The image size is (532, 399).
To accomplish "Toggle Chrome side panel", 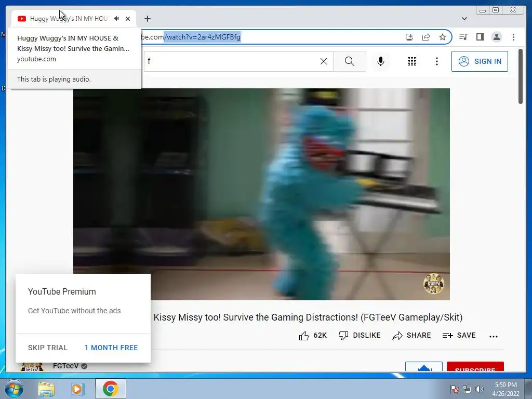I will pos(480,37).
